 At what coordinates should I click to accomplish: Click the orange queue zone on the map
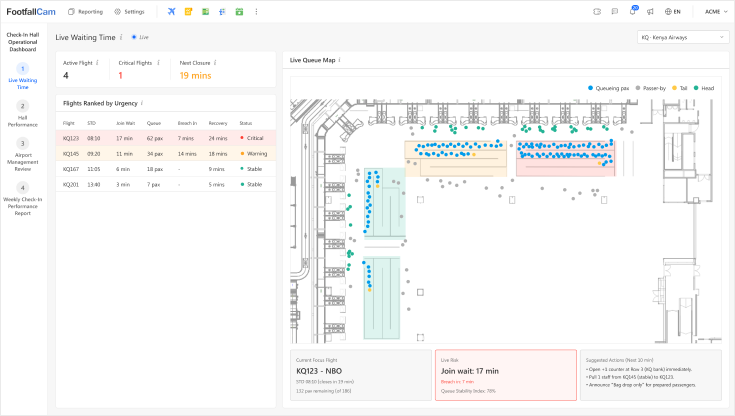tap(456, 159)
